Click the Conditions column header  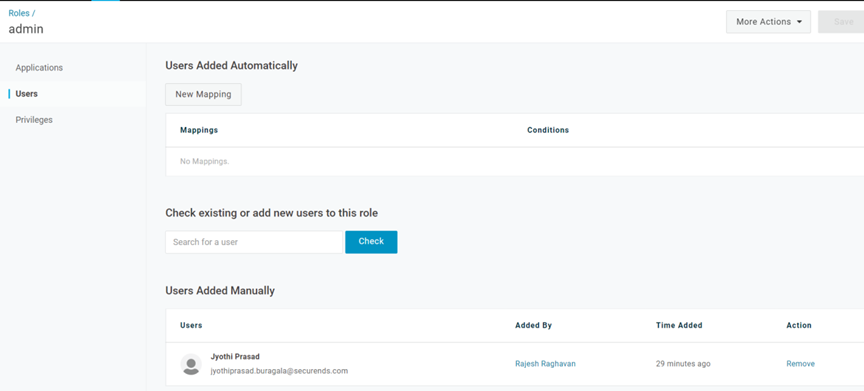tap(548, 131)
